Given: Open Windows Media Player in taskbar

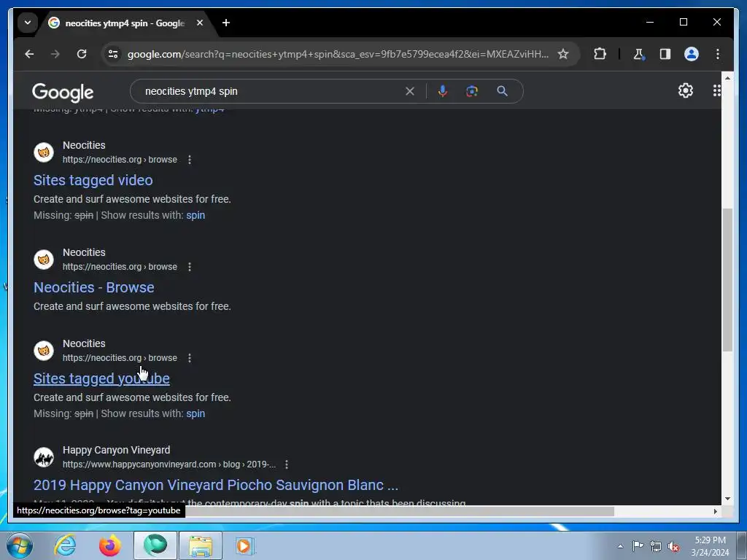Looking at the screenshot, I should [x=245, y=545].
